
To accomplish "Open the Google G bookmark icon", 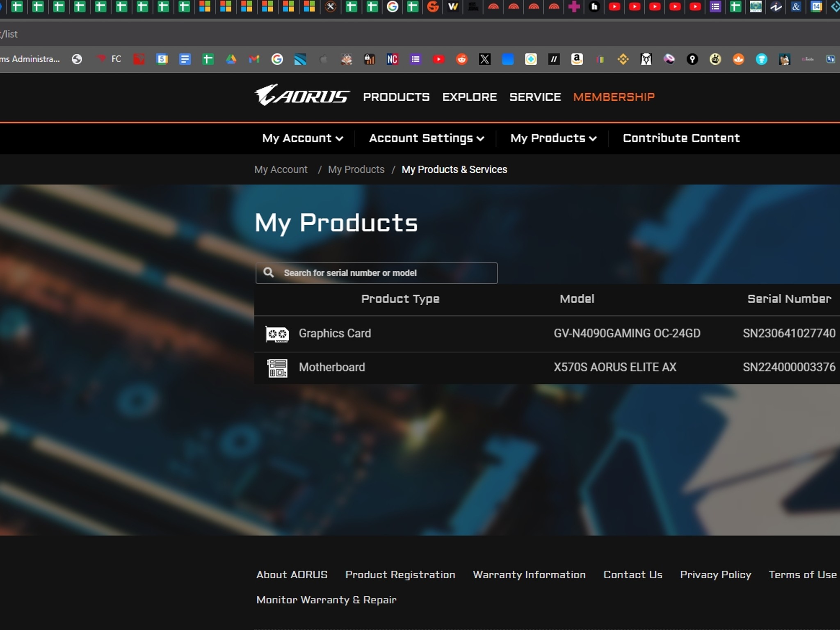I will click(x=277, y=59).
